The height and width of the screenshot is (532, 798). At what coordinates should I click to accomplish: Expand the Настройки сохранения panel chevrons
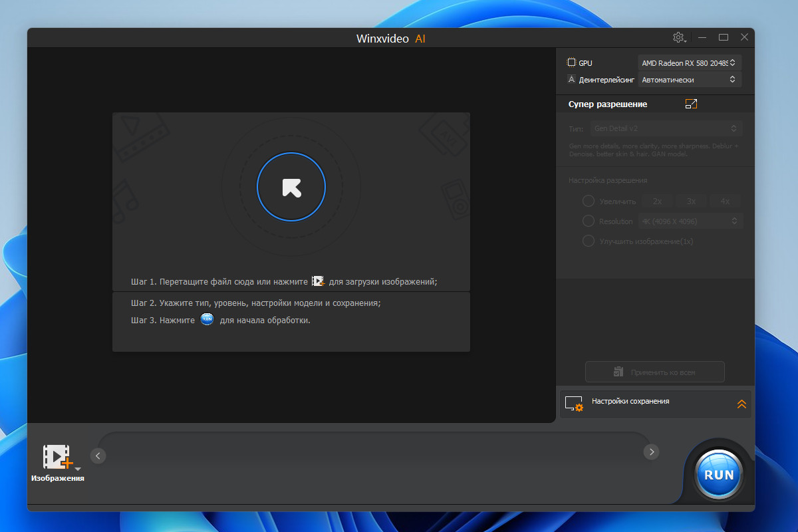click(x=741, y=404)
